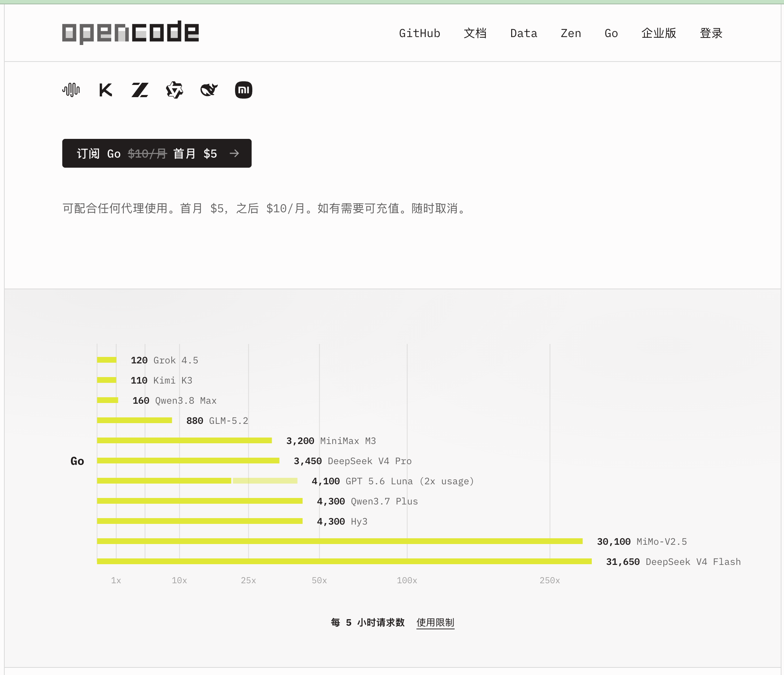Click the Qwen3.7 Plus label
Screen dimensions: 784x675
(x=384, y=502)
